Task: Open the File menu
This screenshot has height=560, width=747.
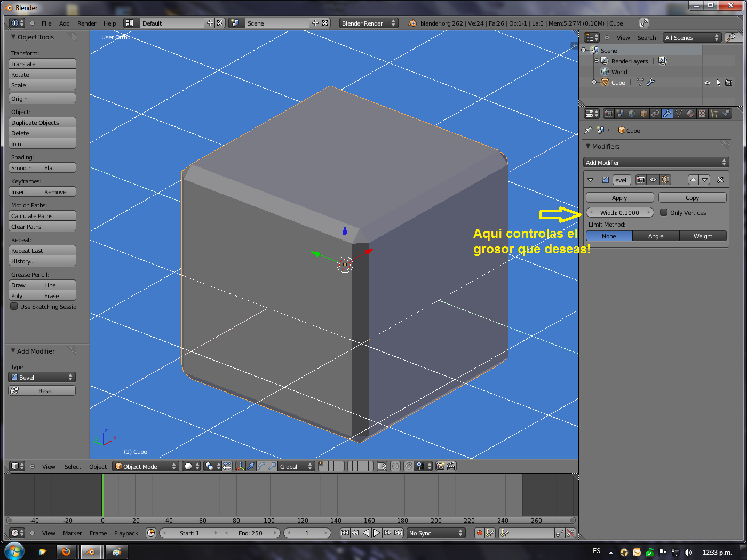Action: point(46,23)
